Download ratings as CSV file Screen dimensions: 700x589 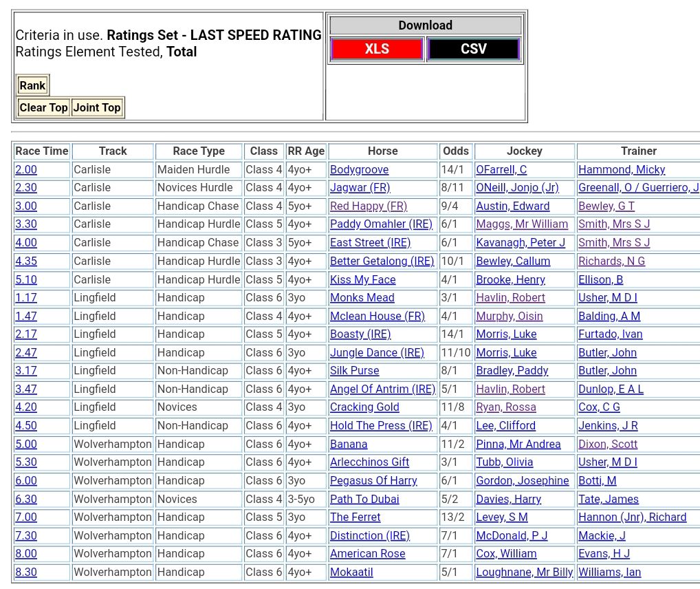(x=473, y=49)
